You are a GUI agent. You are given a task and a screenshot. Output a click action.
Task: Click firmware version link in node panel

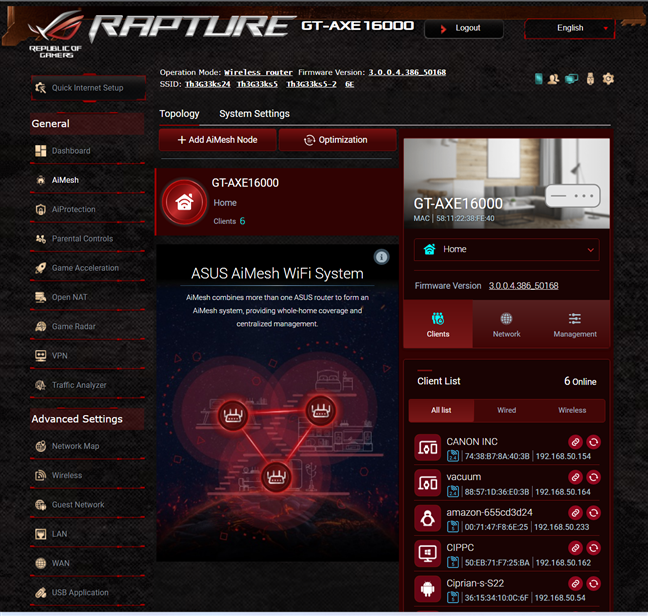(x=523, y=286)
